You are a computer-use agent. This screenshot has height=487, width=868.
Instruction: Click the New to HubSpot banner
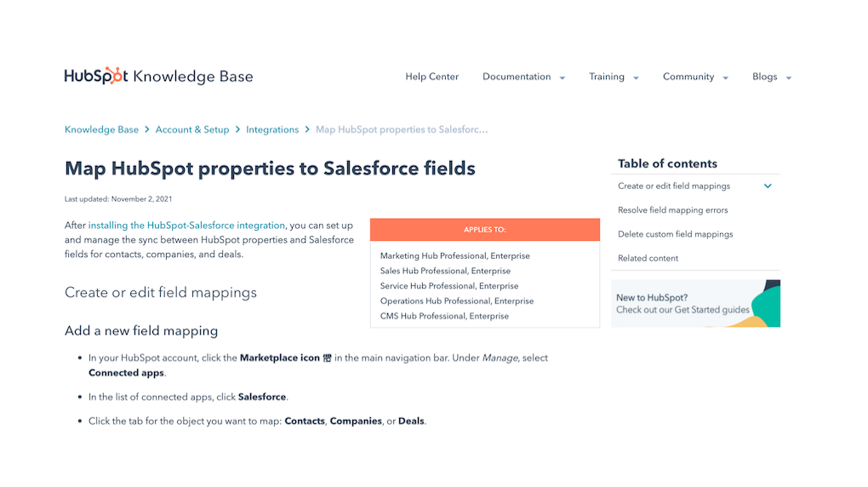[695, 304]
